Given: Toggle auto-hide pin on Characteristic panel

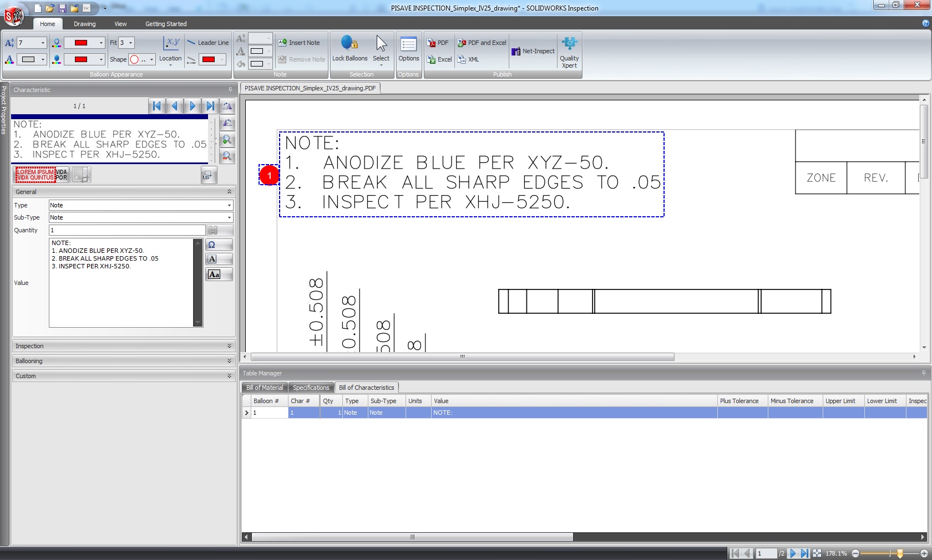Looking at the screenshot, I should 230,90.
